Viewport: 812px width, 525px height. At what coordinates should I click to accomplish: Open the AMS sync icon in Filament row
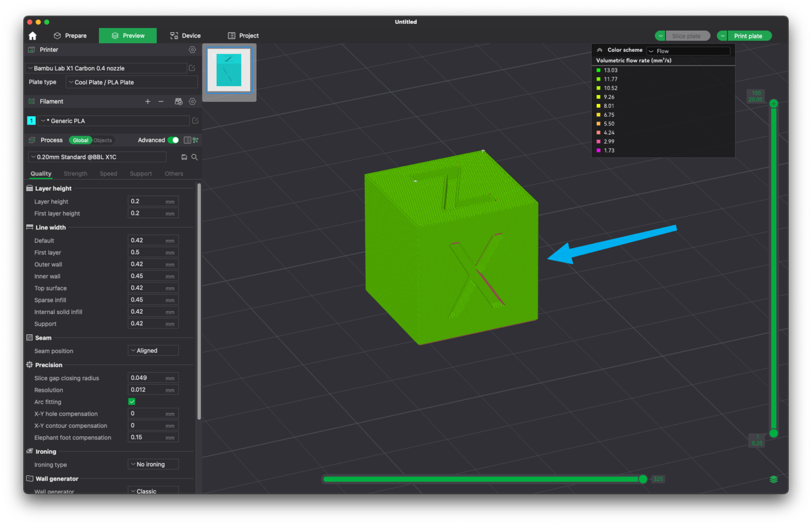pyautogui.click(x=179, y=101)
